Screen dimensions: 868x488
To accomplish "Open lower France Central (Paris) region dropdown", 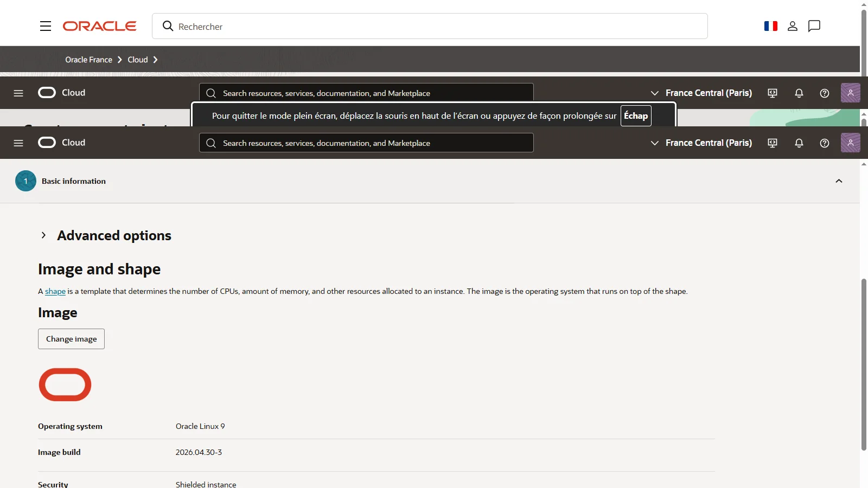I will pyautogui.click(x=701, y=143).
